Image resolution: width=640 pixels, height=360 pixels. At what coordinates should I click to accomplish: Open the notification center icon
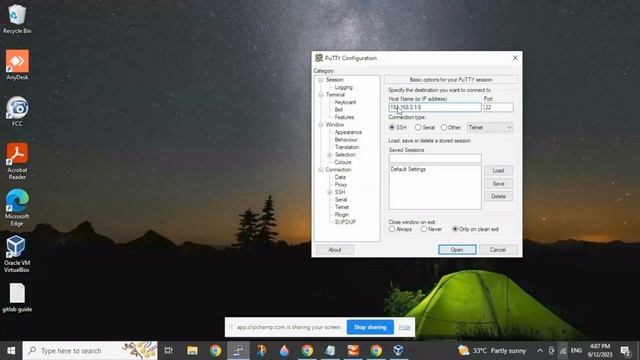(626, 351)
